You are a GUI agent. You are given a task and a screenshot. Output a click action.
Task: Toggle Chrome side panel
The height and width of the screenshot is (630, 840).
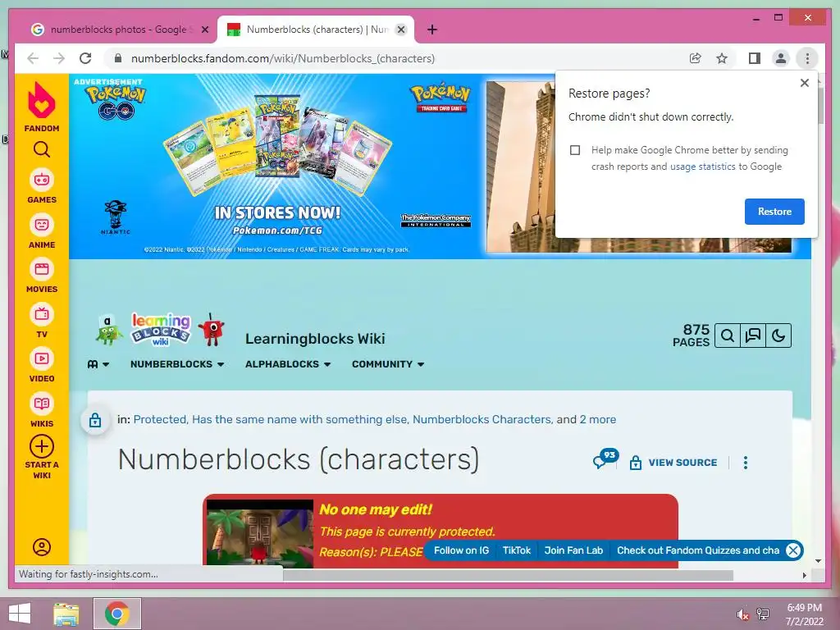pyautogui.click(x=755, y=58)
